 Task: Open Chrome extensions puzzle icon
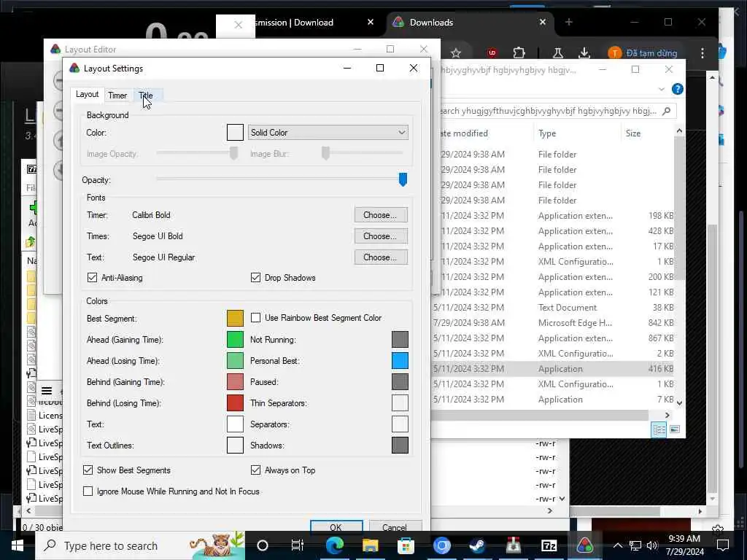(519, 52)
